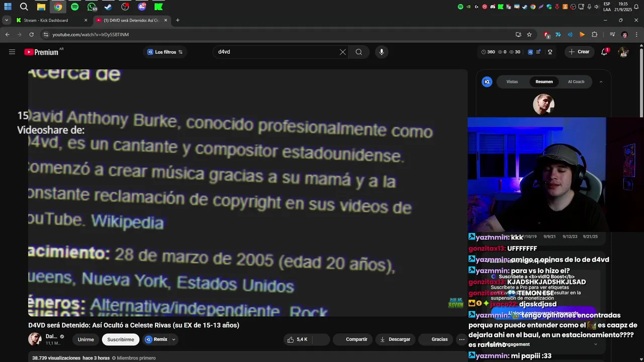Open ESP LAA language switcher

coord(607,7)
